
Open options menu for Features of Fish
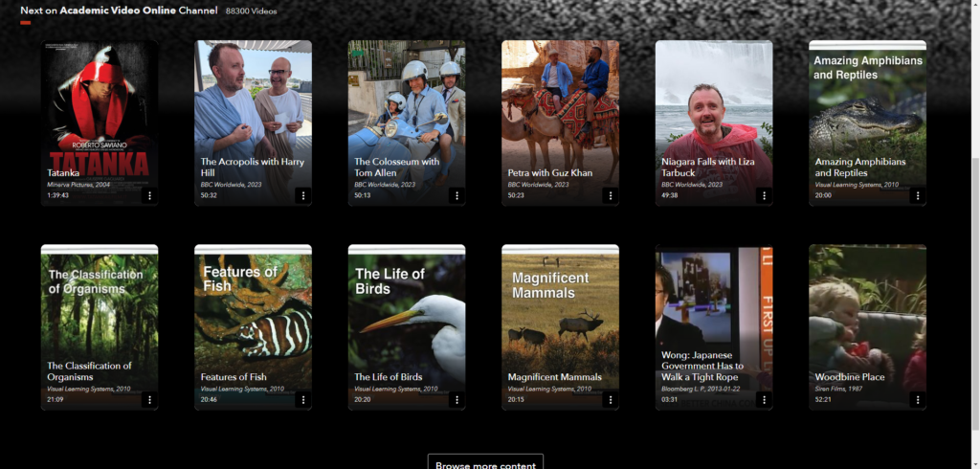coord(303,400)
